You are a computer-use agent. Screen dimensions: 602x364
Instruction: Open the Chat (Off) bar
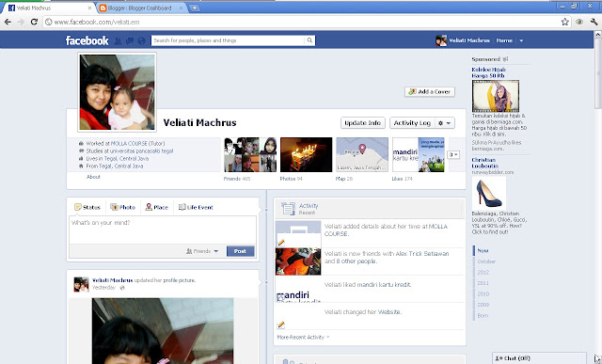point(539,358)
